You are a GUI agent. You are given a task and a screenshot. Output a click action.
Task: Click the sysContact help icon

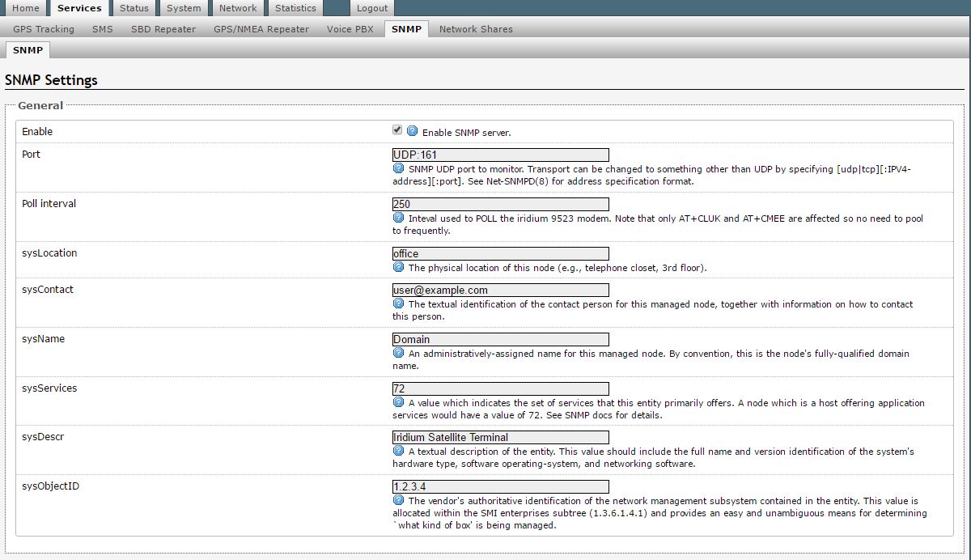398,304
